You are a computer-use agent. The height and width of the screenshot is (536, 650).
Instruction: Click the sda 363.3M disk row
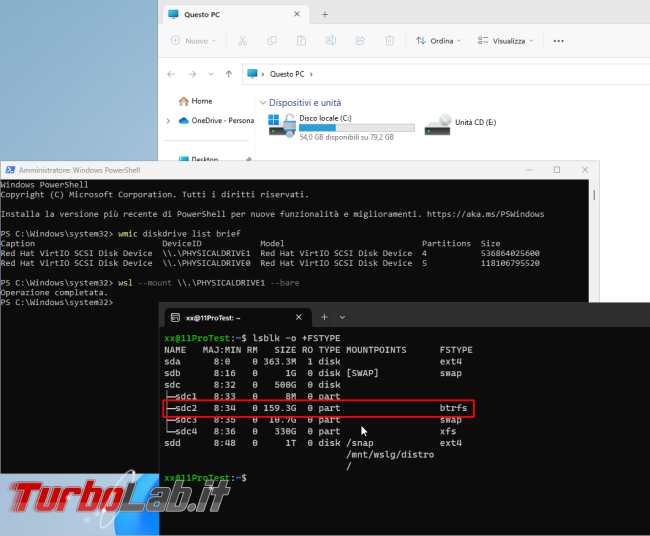(313, 361)
